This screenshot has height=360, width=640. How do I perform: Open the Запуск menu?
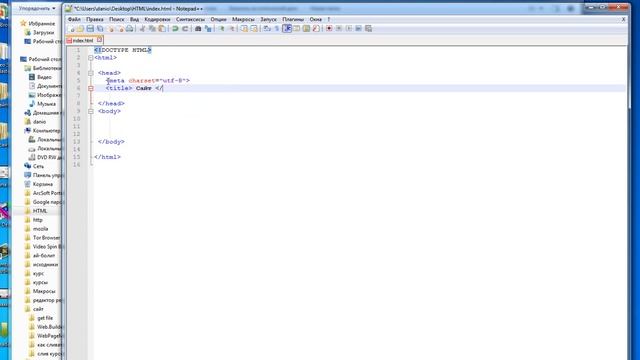pyautogui.click(x=268, y=19)
